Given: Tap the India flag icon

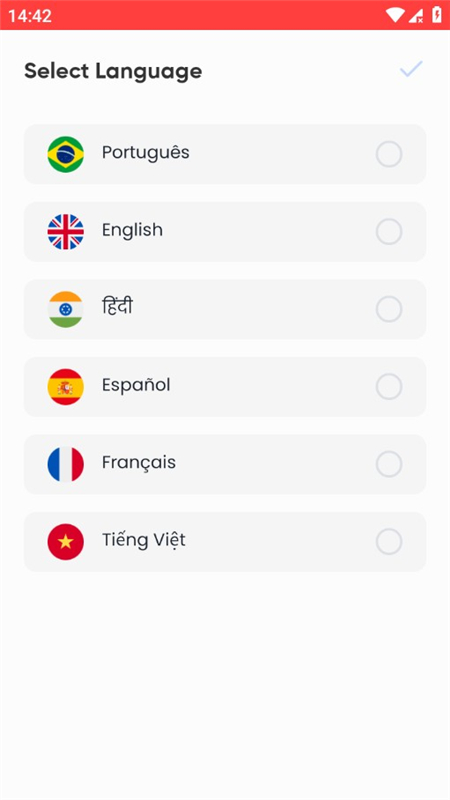Looking at the screenshot, I should [66, 309].
